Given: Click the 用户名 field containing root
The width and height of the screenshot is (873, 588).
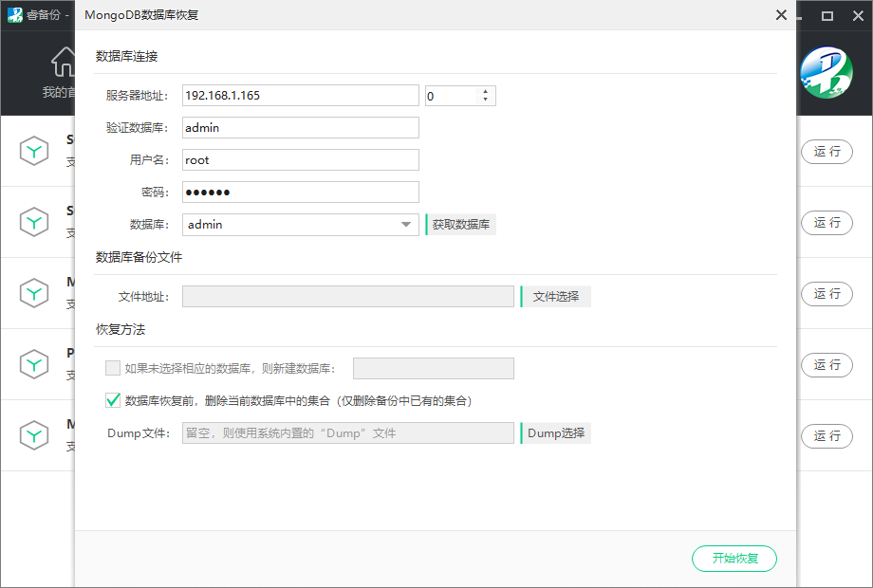Looking at the screenshot, I should click(x=301, y=159).
